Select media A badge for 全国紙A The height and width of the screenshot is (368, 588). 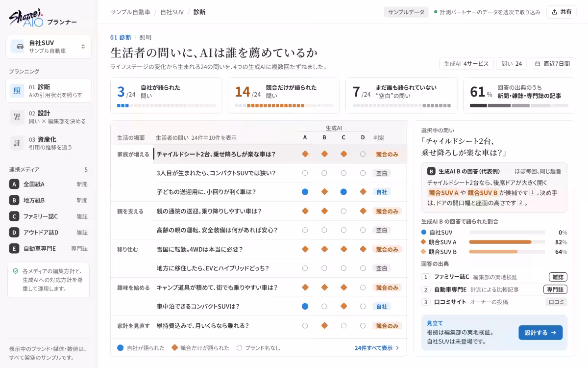point(14,184)
